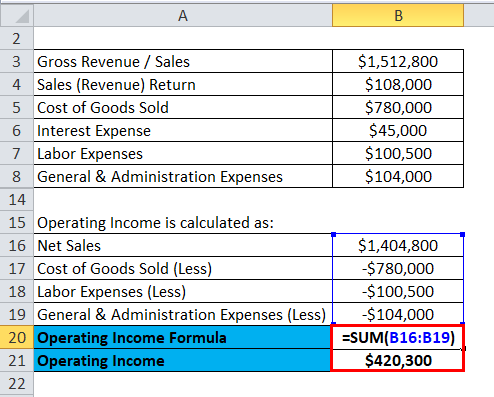Click the $420,300 result cell
494x397 pixels.
click(398, 360)
